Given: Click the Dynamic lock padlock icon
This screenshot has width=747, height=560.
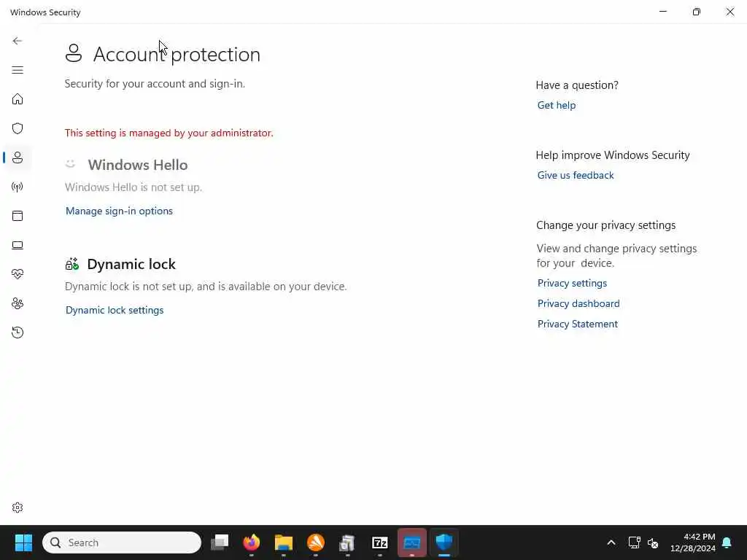Looking at the screenshot, I should pyautogui.click(x=72, y=264).
